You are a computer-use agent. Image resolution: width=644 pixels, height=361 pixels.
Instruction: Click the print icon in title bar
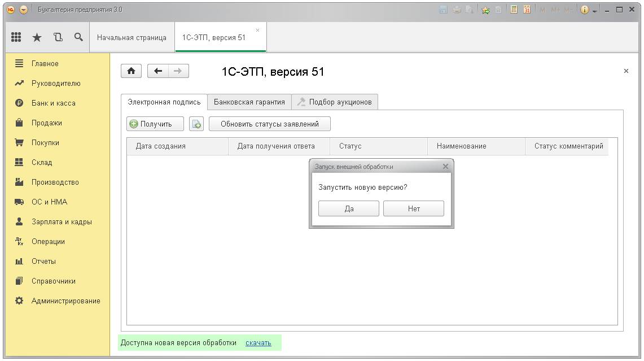click(x=457, y=10)
